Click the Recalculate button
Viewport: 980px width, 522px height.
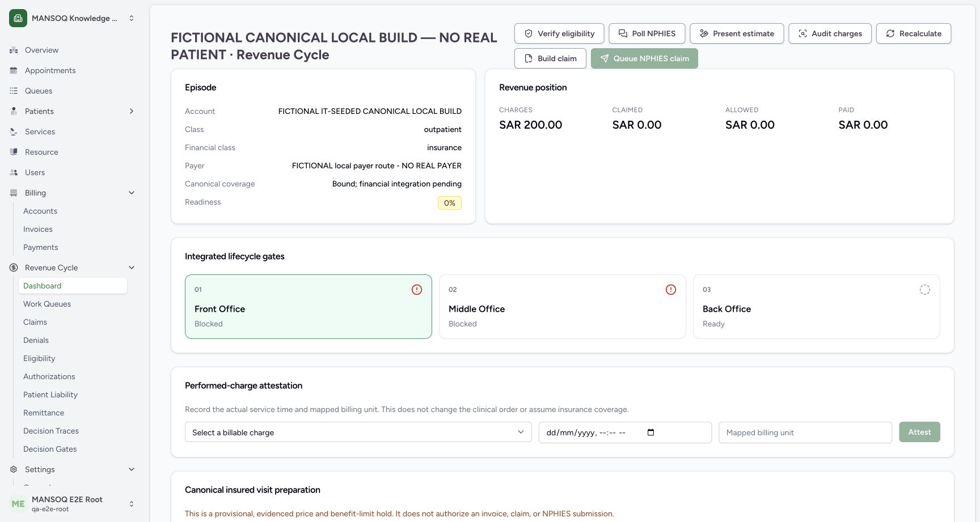914,33
